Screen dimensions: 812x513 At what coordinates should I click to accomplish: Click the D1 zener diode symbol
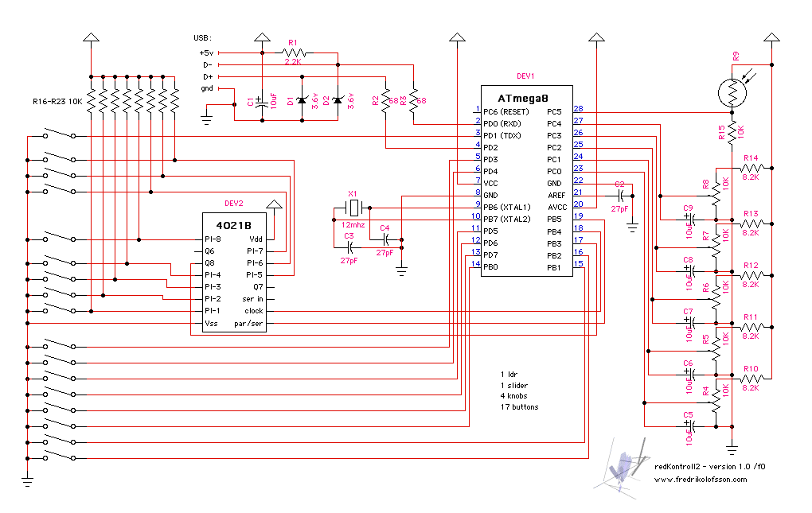pos(302,100)
